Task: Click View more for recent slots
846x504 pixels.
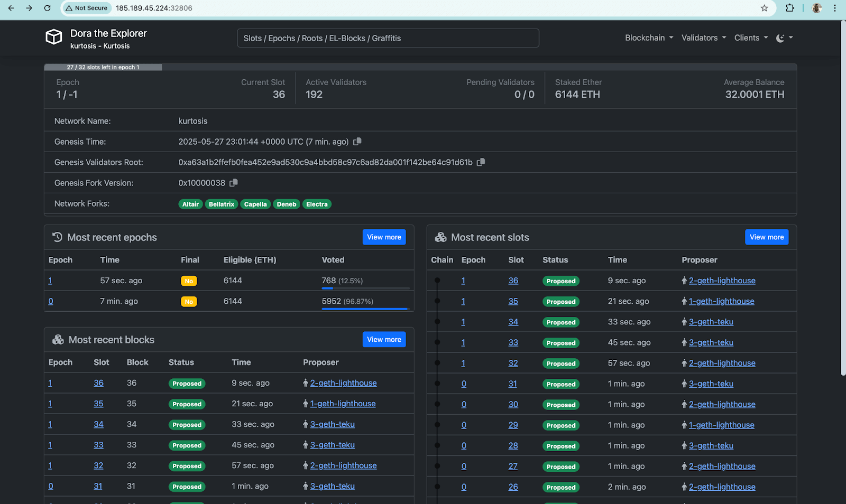Action: pyautogui.click(x=766, y=237)
